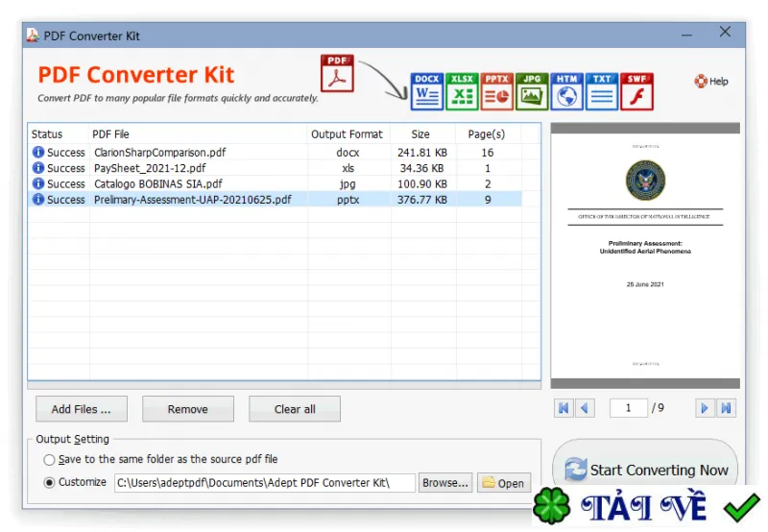The height and width of the screenshot is (532, 768).
Task: Go to first preview page
Action: pyautogui.click(x=564, y=408)
